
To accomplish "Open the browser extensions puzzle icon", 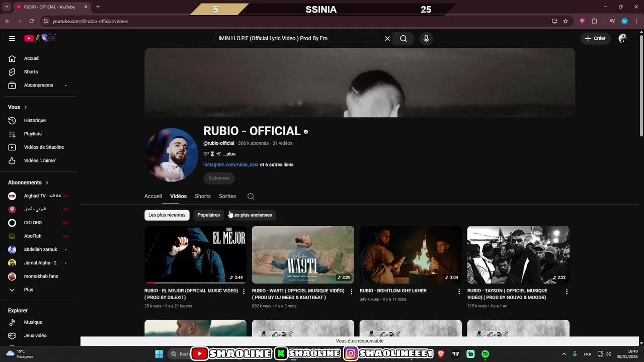I will point(595,21).
